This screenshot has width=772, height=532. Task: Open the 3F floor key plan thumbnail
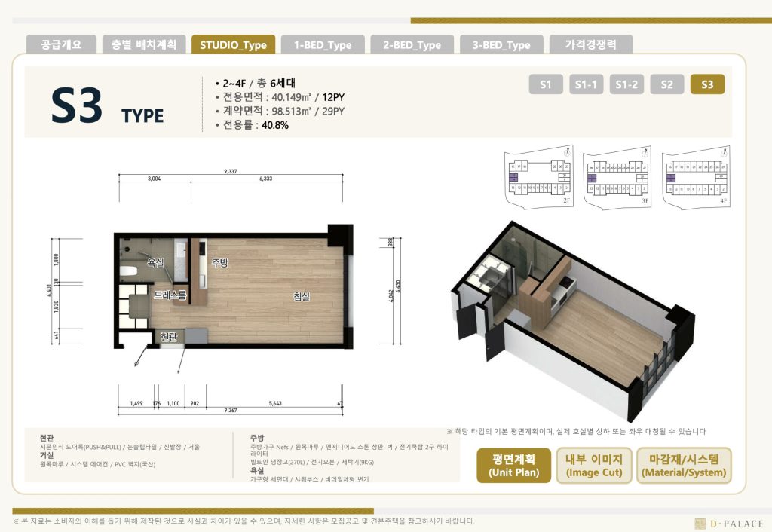[x=616, y=179]
